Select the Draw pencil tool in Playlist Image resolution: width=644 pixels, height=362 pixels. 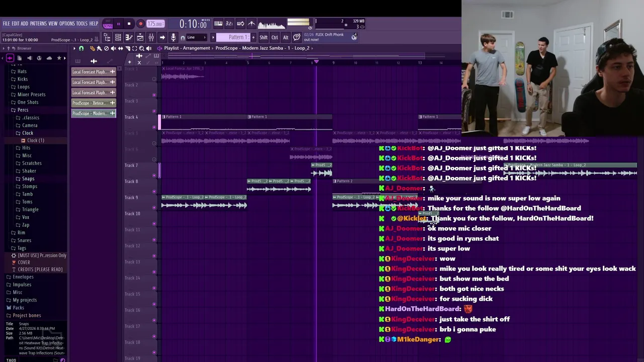click(x=93, y=48)
